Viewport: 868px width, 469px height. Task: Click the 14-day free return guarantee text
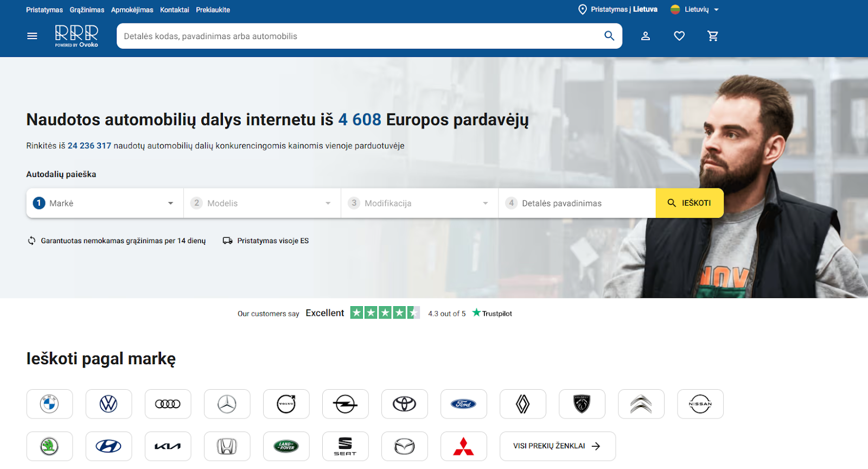click(123, 240)
